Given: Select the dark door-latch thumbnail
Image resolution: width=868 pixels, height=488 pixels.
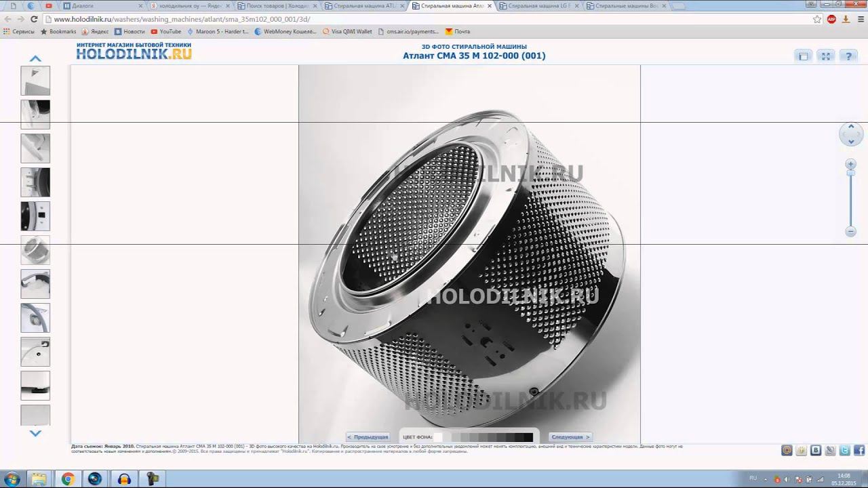Looking at the screenshot, I should (35, 216).
